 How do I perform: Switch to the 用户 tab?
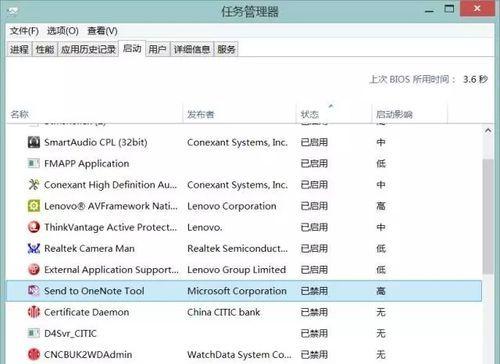[158, 49]
